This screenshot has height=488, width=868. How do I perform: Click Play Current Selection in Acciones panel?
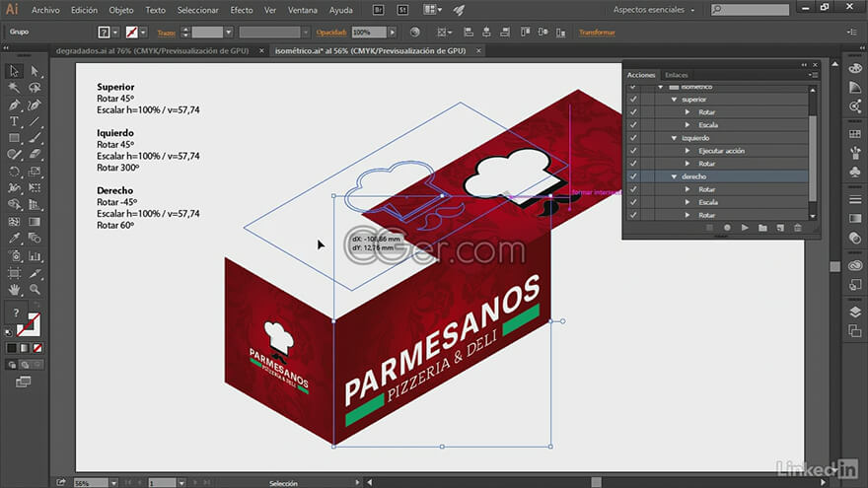click(745, 228)
